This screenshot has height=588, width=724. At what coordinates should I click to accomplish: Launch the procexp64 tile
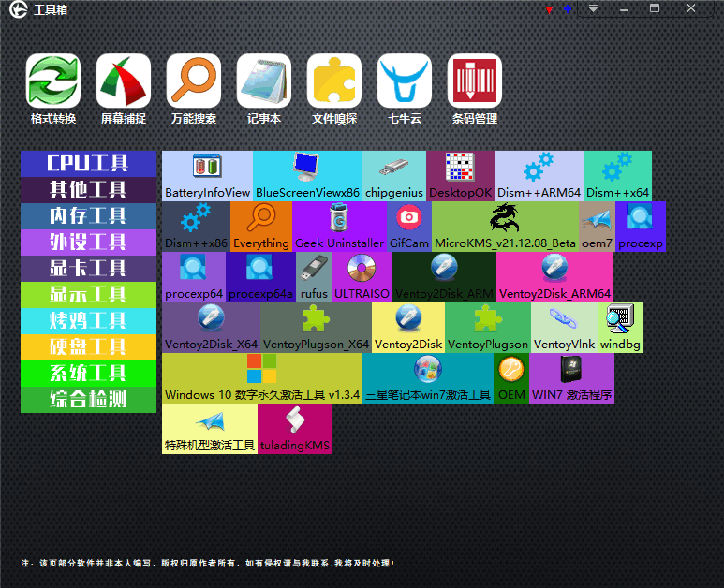(x=194, y=277)
